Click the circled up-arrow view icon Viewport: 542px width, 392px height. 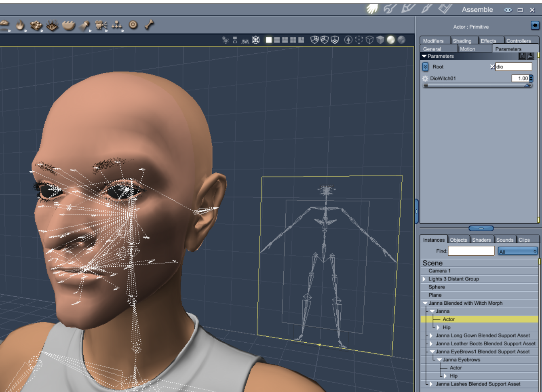(348, 40)
